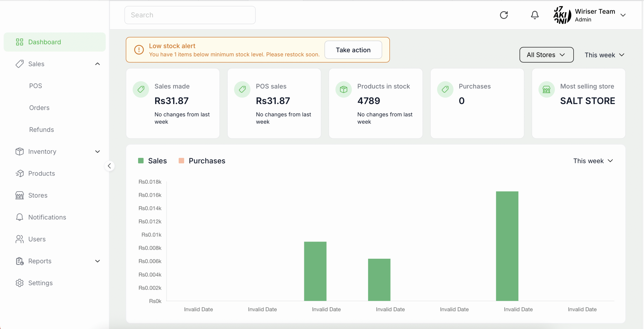Expand the Reports menu section

point(98,261)
